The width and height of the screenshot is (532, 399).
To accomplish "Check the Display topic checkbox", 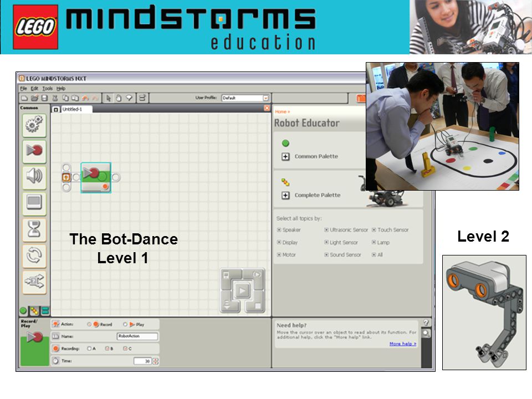I will (x=279, y=243).
